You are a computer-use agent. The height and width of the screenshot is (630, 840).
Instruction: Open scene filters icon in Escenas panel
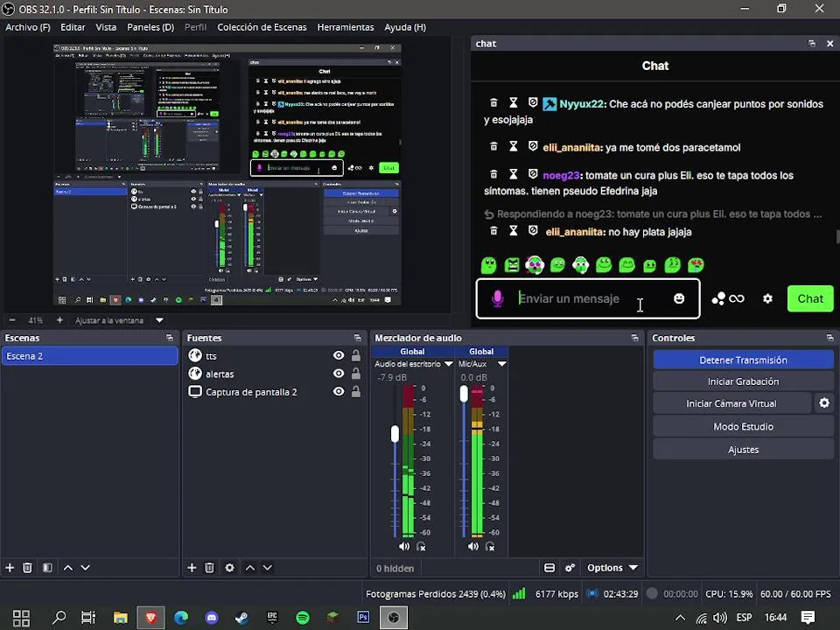coord(47,567)
